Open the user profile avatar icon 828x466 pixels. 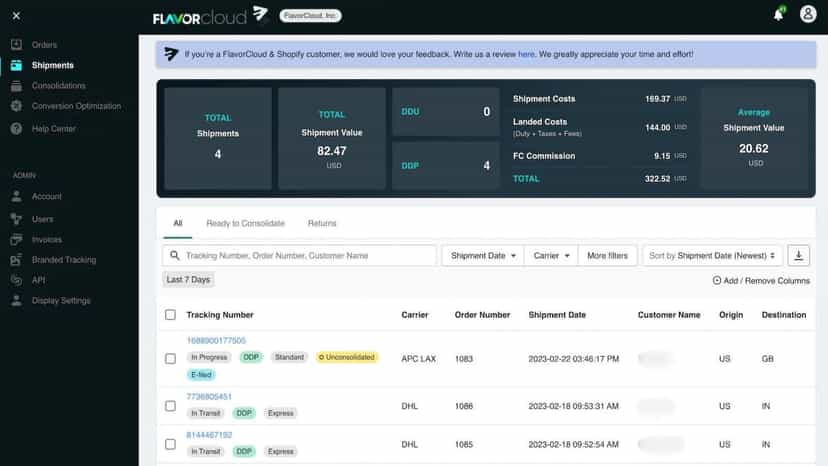click(x=807, y=14)
